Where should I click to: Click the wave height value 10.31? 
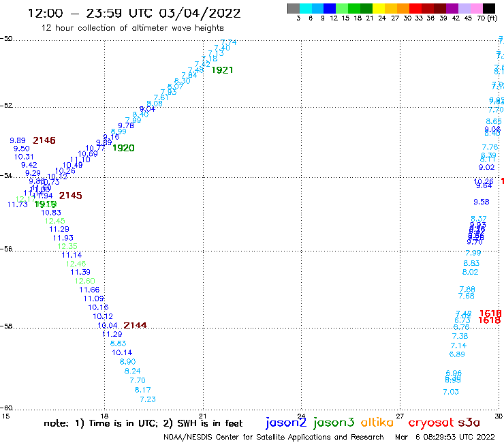24,157
